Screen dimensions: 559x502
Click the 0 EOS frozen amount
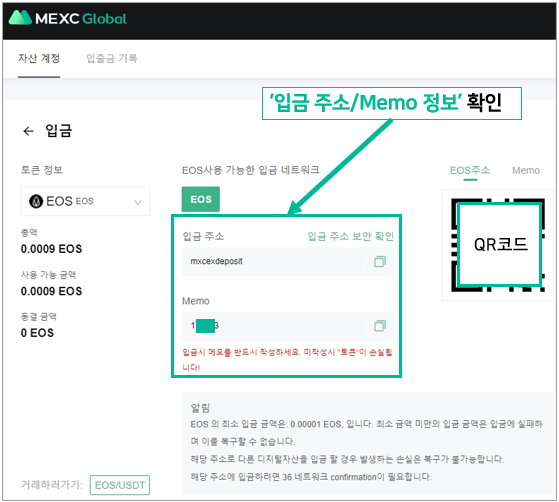click(37, 333)
